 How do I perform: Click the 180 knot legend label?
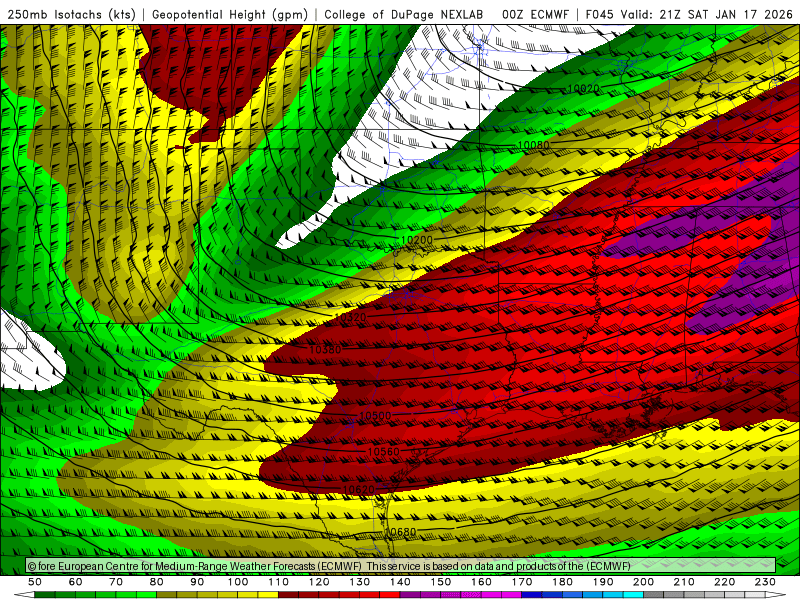pos(562,582)
